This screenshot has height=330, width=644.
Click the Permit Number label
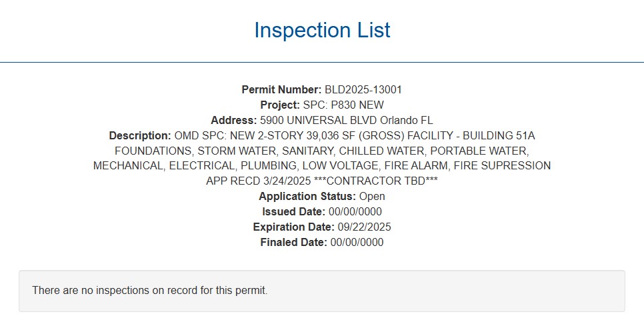tap(281, 90)
